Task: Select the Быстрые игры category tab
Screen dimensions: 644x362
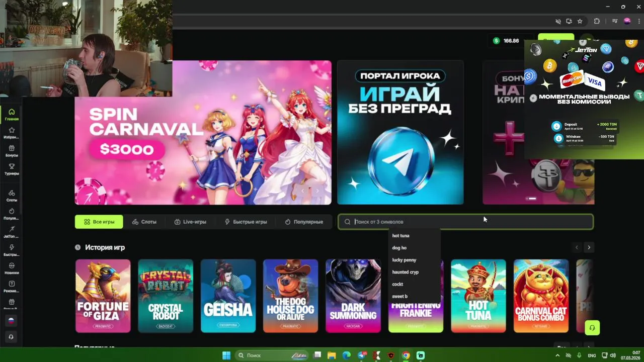Action: 246,222
